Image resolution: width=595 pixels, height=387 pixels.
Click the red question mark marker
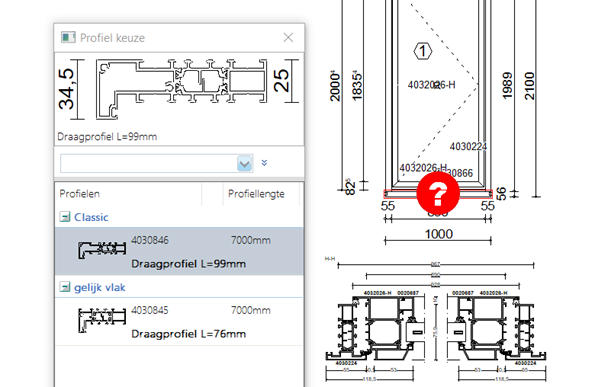coord(438,193)
